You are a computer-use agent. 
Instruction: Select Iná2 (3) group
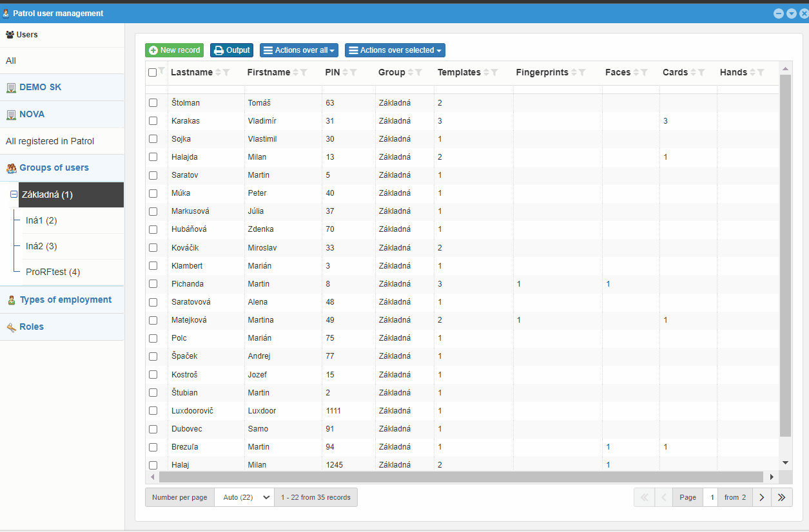(x=41, y=246)
